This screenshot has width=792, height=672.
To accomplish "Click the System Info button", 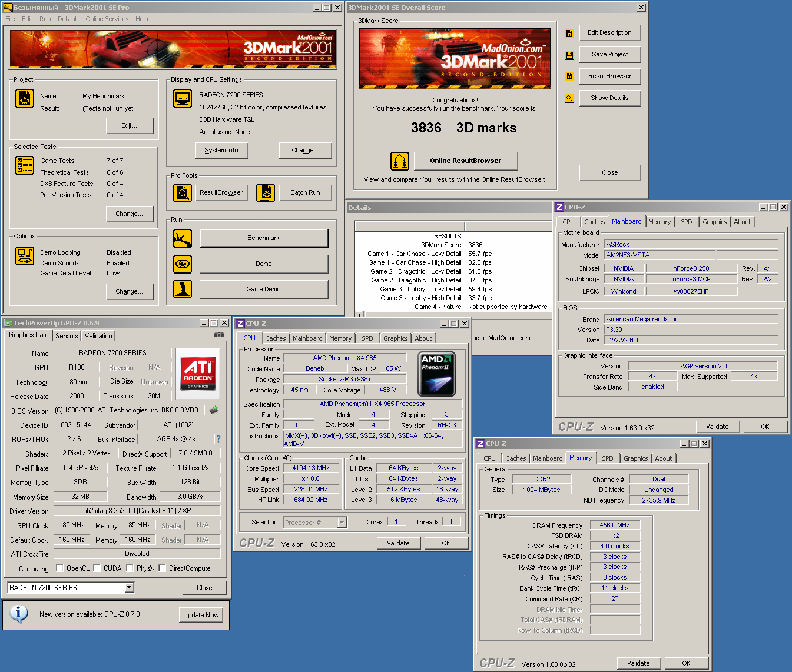I will tap(221, 150).
